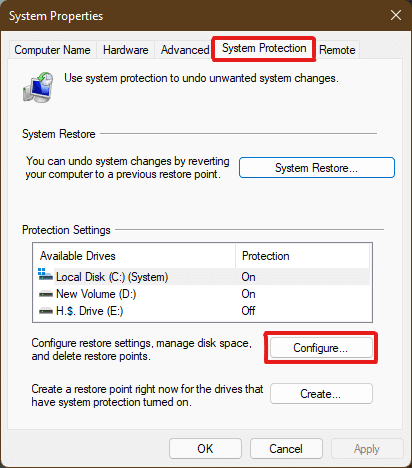
Task: Confirm with the OK button
Action: [x=205, y=449]
